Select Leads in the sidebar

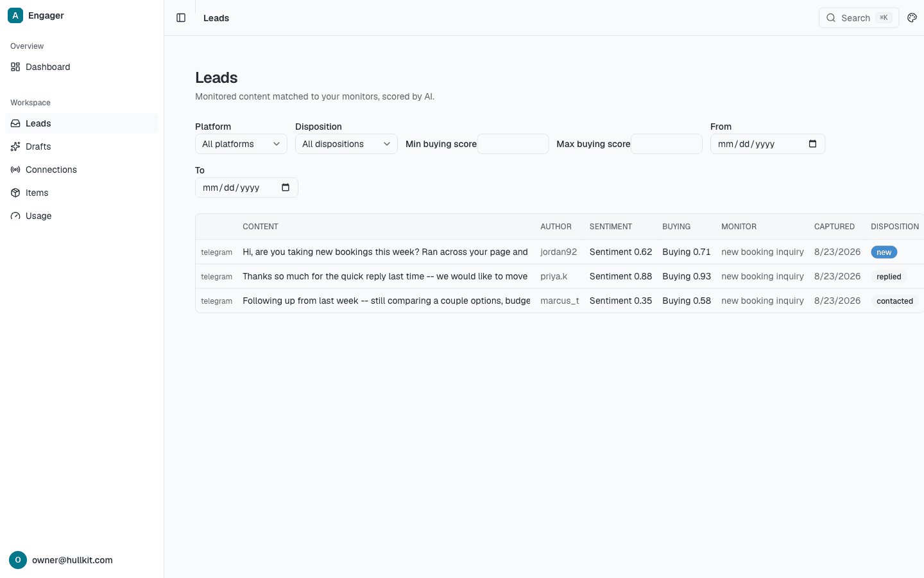(81, 123)
